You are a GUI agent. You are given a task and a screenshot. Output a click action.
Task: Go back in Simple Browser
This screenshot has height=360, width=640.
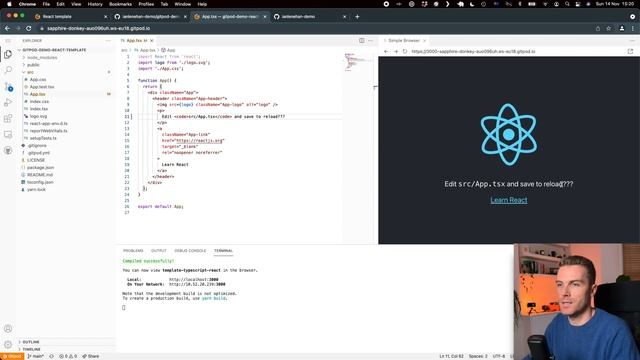[386, 51]
